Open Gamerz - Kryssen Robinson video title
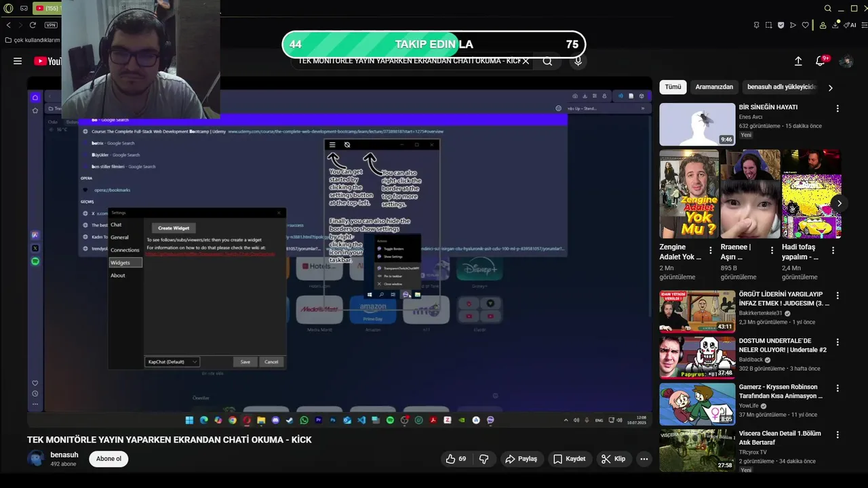Screen dimensions: 868x488 [x=781, y=391]
